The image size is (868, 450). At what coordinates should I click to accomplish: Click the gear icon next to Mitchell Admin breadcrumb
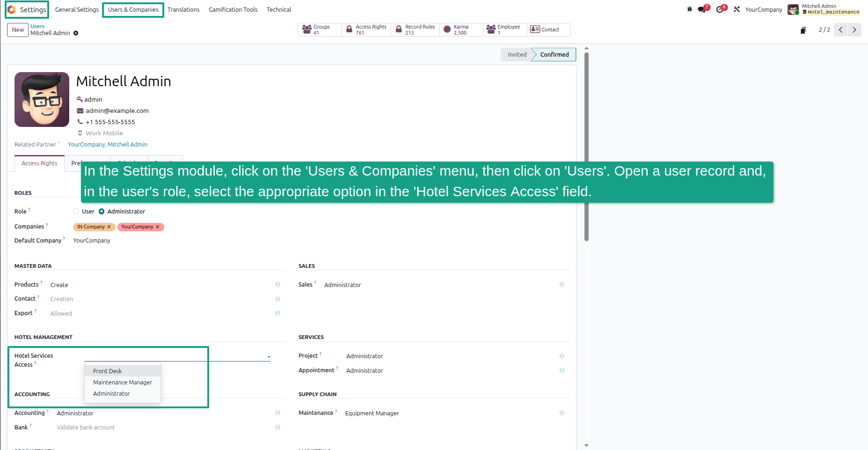pyautogui.click(x=76, y=33)
